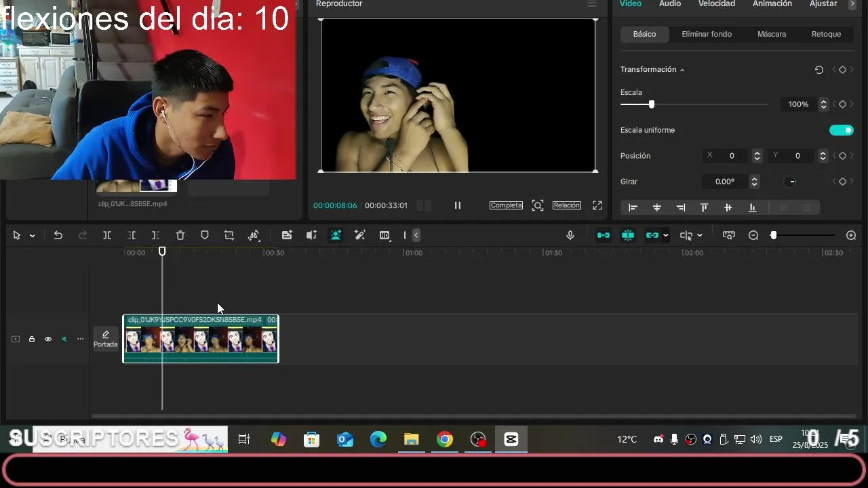The width and height of the screenshot is (868, 488).
Task: Collapse toolbar with the left chevron
Action: (416, 235)
